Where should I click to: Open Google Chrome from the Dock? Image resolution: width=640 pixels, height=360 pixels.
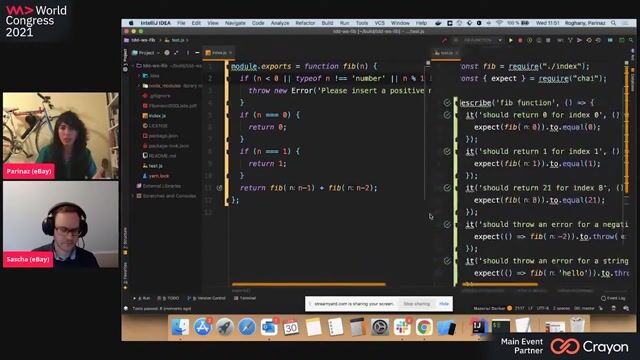424,327
